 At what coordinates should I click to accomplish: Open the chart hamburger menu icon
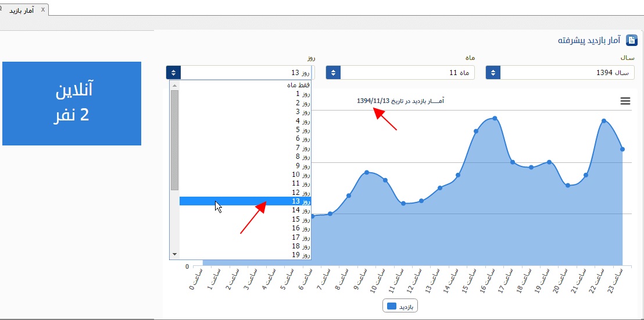pyautogui.click(x=625, y=101)
